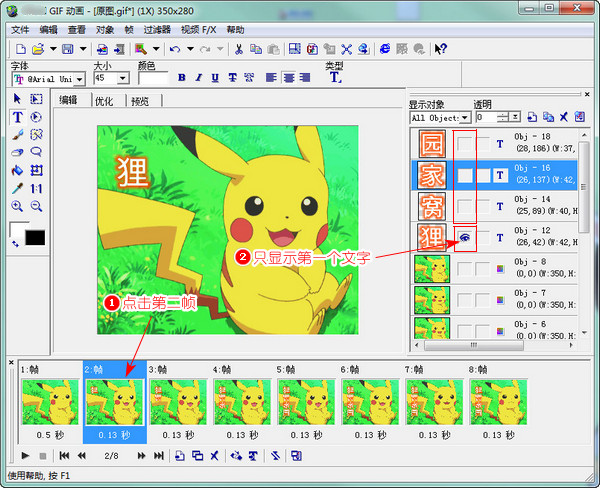This screenshot has height=488, width=600.
Task: Jump to the first frame
Action: coord(64,455)
